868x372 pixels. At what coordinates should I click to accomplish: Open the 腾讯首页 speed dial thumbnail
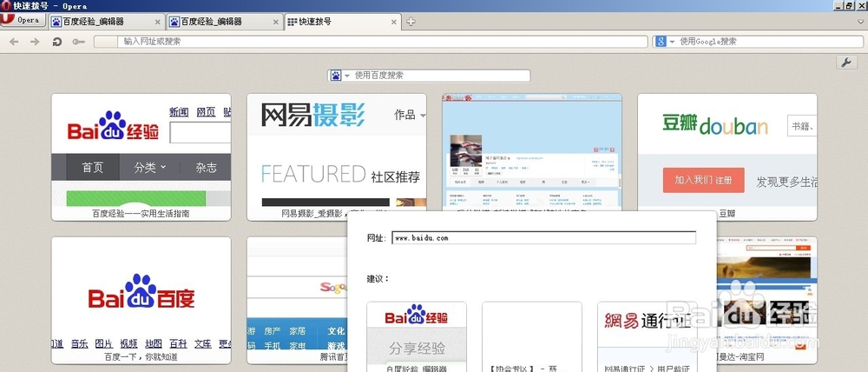(297, 300)
